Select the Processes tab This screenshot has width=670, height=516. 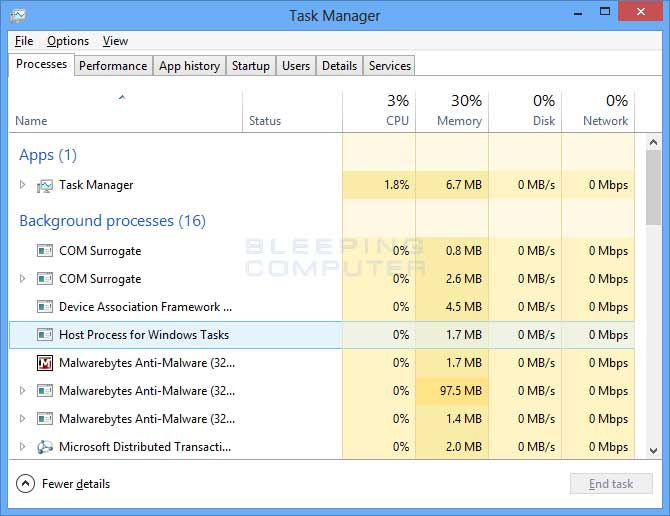pyautogui.click(x=41, y=64)
